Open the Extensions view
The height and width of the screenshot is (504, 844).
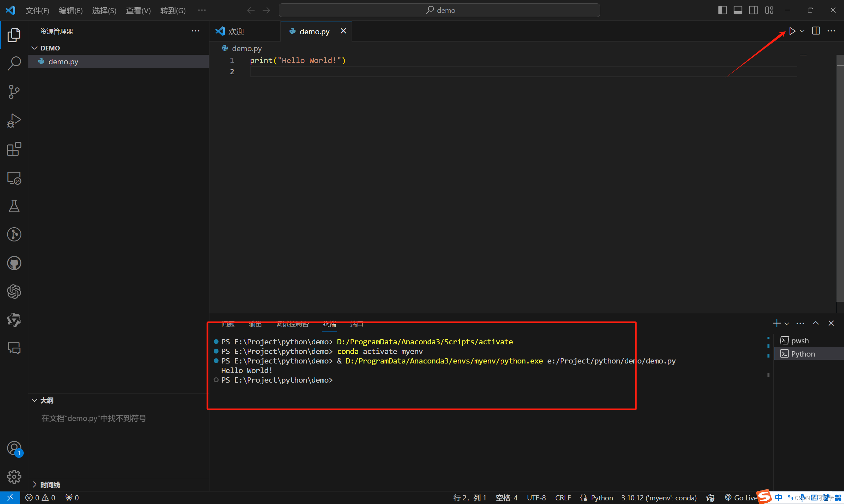point(14,149)
